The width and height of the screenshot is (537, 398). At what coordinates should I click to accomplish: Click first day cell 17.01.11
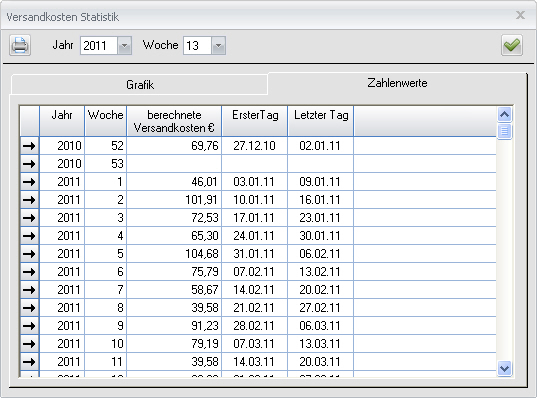point(254,218)
